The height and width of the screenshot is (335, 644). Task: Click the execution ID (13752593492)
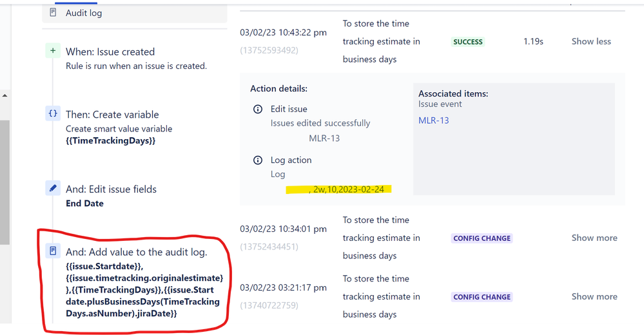click(269, 50)
